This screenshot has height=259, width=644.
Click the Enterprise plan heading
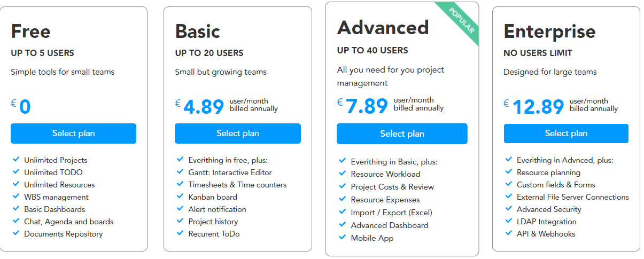tap(549, 32)
